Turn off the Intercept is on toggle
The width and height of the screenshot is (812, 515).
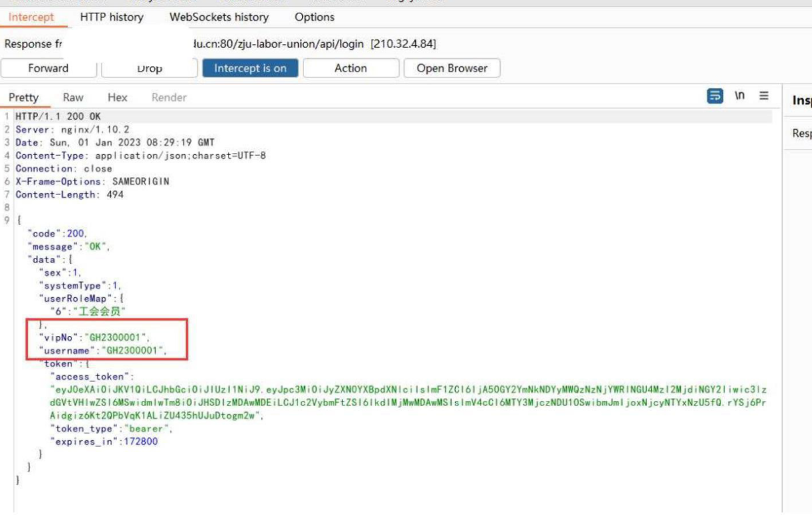tap(250, 68)
